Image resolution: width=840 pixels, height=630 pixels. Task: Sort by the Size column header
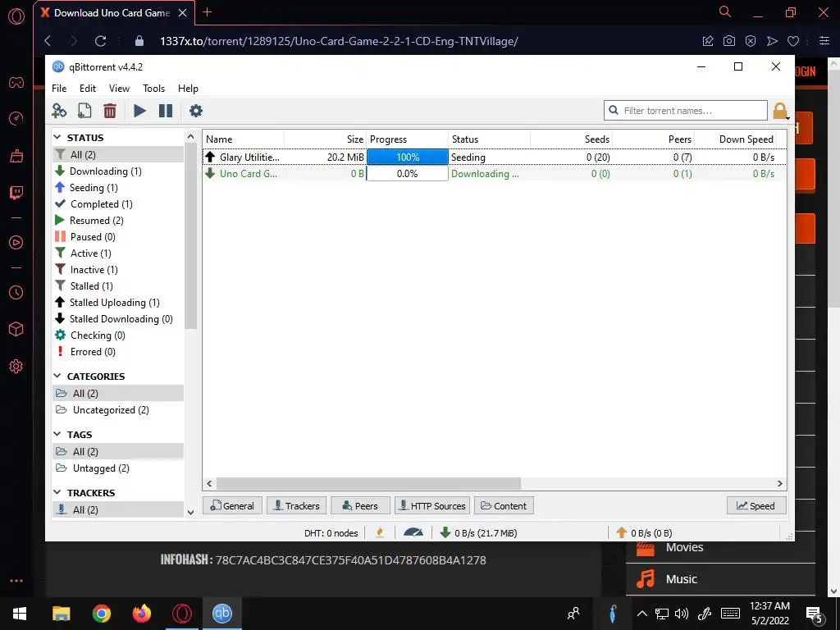325,139
